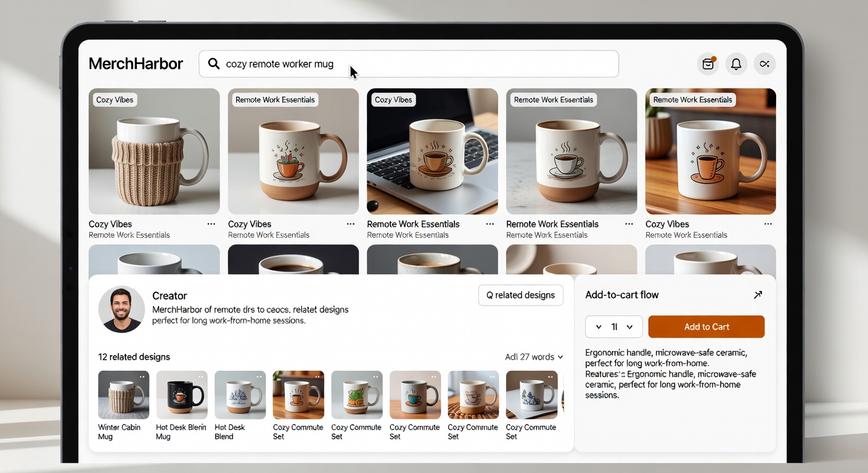The height and width of the screenshot is (473, 868).
Task: Open Cozy Commute Set thumbnail with teal cup design
Action: pos(415,395)
